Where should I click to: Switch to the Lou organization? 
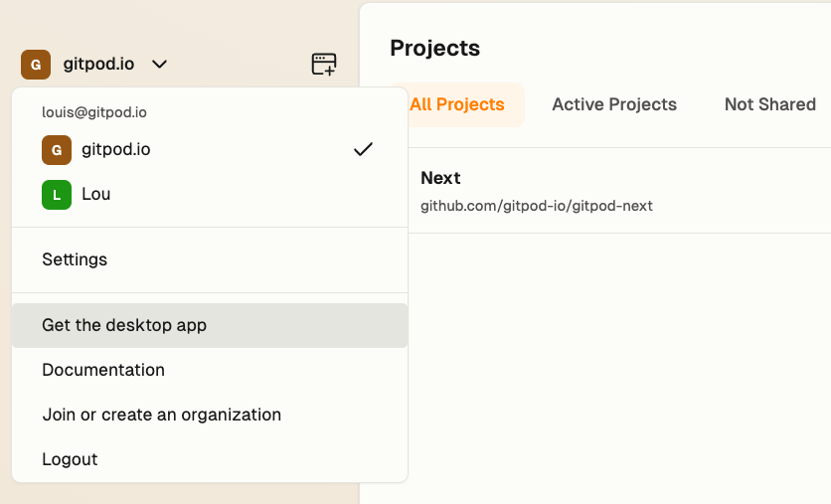coord(95,194)
